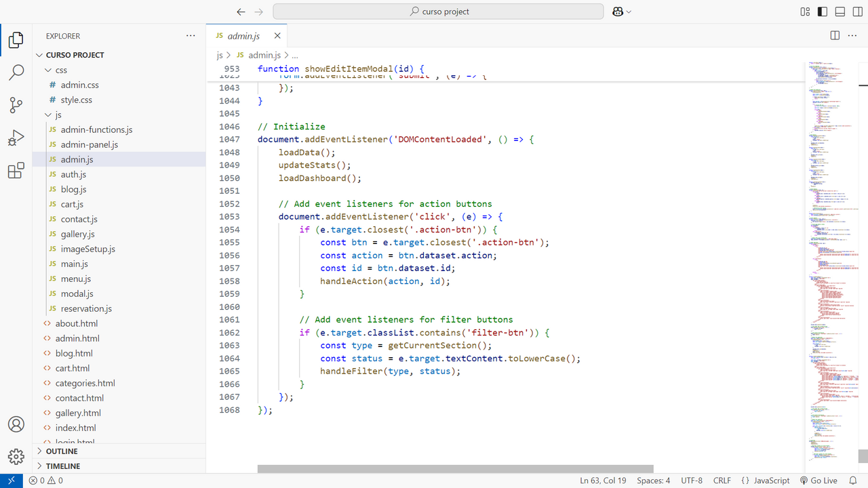This screenshot has height=488, width=868.
Task: Open menu.js file
Action: point(119,279)
